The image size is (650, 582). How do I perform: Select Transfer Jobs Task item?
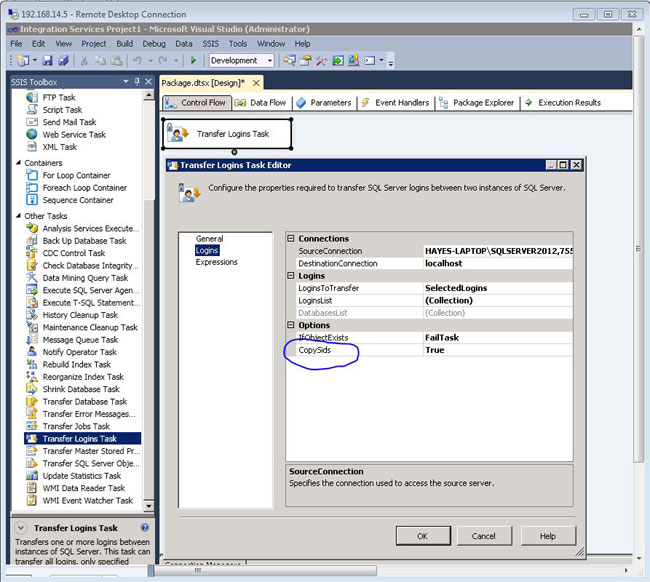coord(76,427)
